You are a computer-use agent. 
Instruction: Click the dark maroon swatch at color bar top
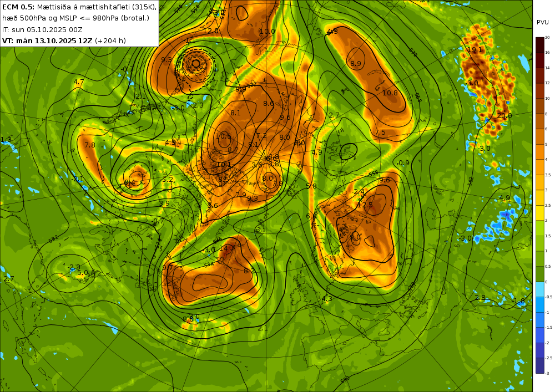pyautogui.click(x=540, y=45)
